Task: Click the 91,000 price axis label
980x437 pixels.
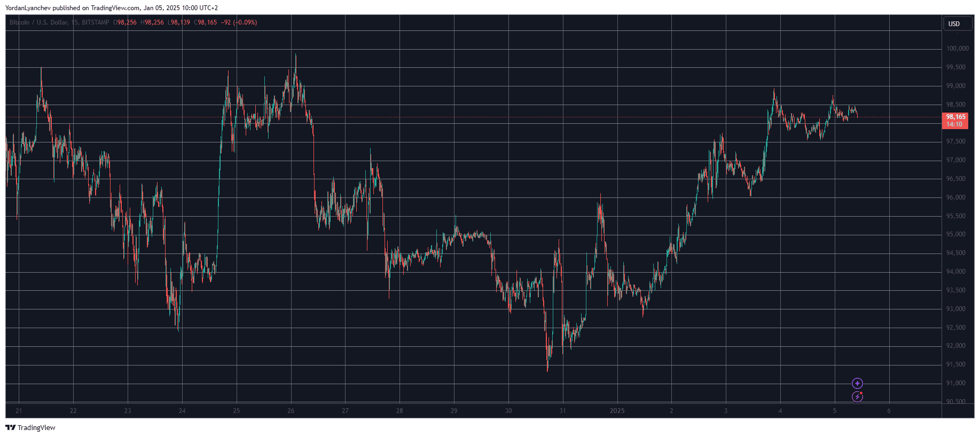Action: (x=955, y=383)
